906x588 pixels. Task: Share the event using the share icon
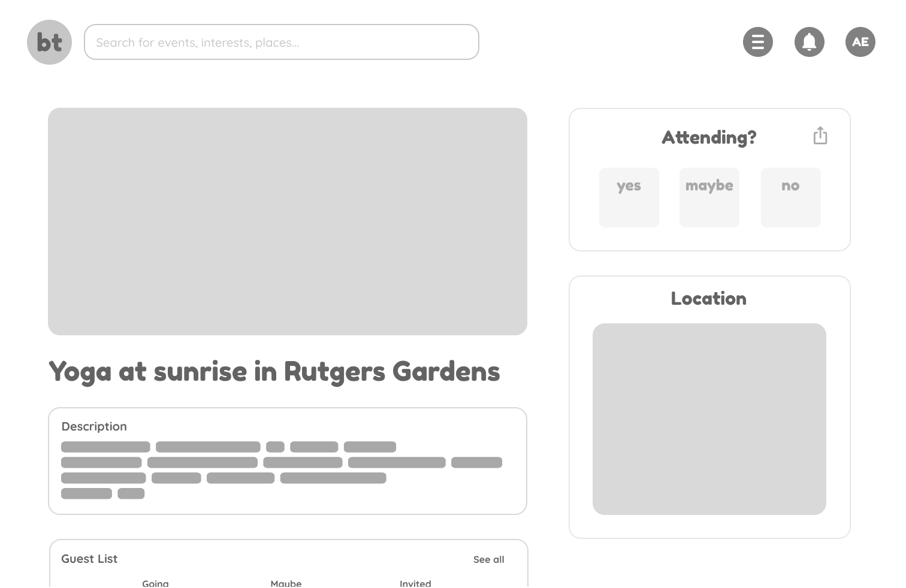820,135
